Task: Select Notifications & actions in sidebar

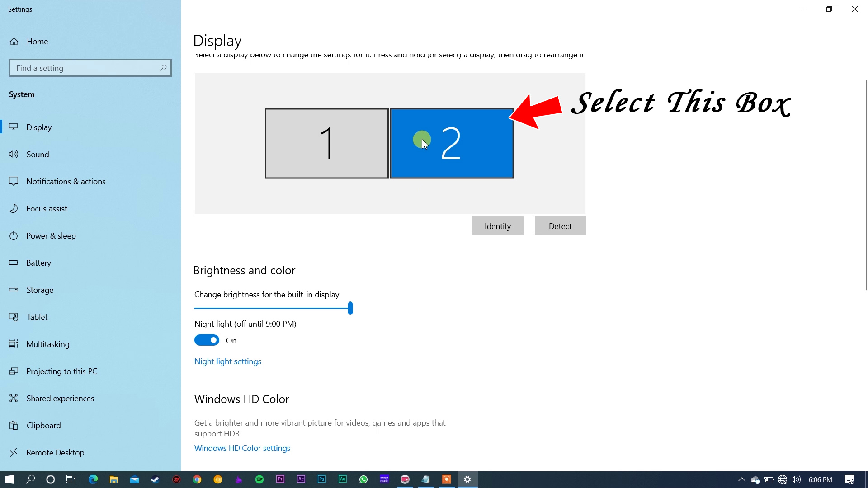Action: (66, 181)
